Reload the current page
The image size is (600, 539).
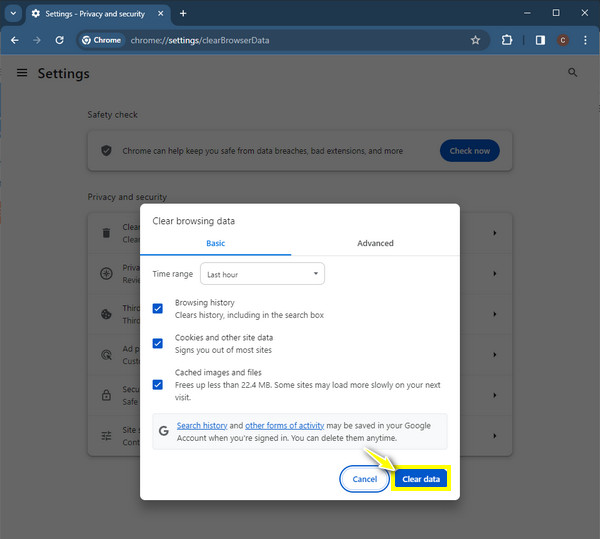click(59, 40)
